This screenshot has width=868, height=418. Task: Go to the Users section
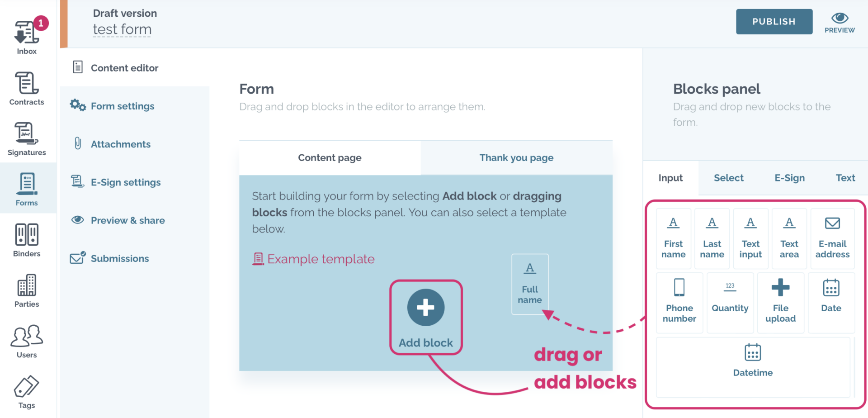[27, 342]
